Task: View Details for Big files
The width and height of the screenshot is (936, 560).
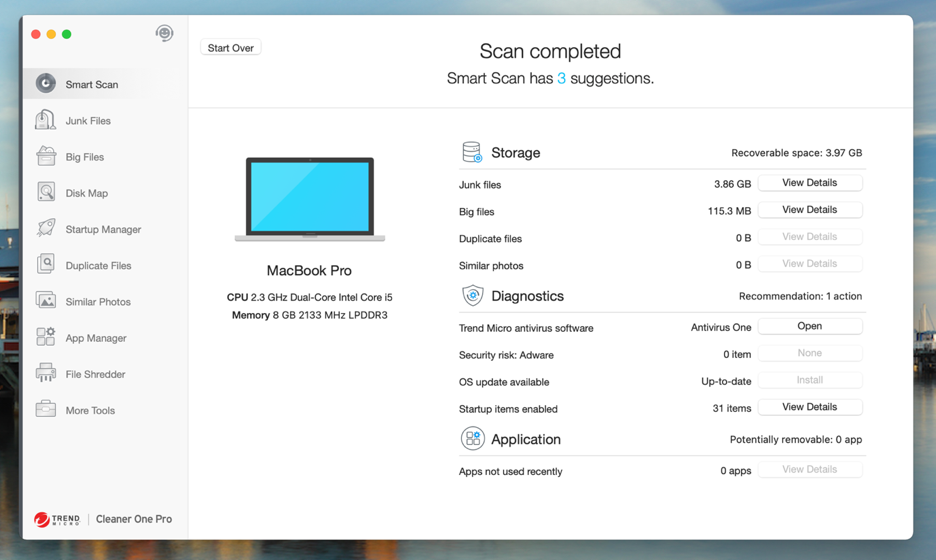Action: click(x=809, y=210)
